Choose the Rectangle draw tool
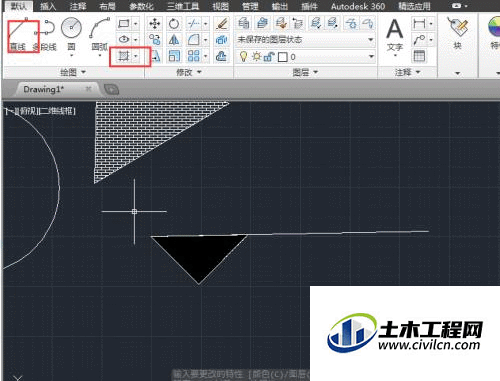The width and height of the screenshot is (500, 381). pos(124,24)
